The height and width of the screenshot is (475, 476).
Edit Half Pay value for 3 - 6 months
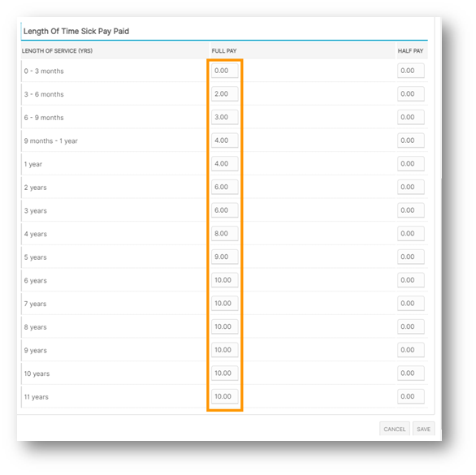(411, 94)
